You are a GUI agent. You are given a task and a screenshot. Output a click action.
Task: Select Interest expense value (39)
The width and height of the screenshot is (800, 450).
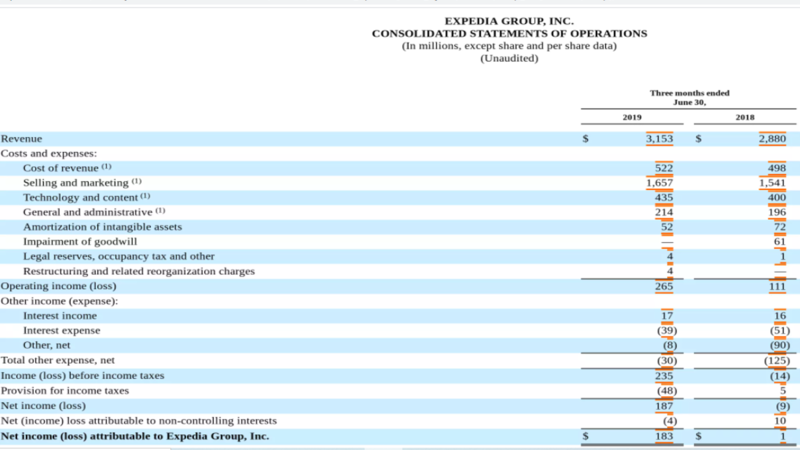[667, 331]
